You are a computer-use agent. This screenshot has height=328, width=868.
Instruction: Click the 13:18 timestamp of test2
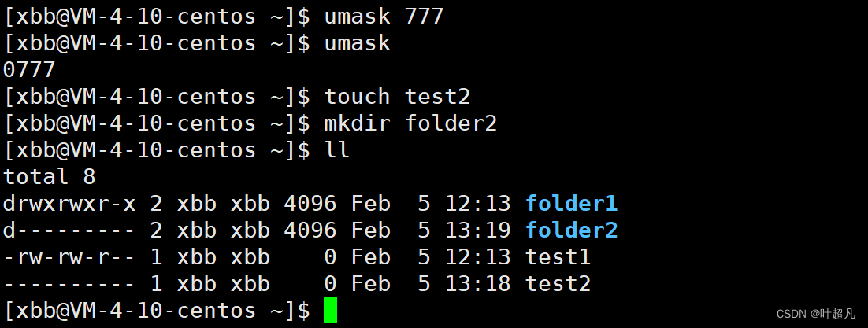(478, 284)
